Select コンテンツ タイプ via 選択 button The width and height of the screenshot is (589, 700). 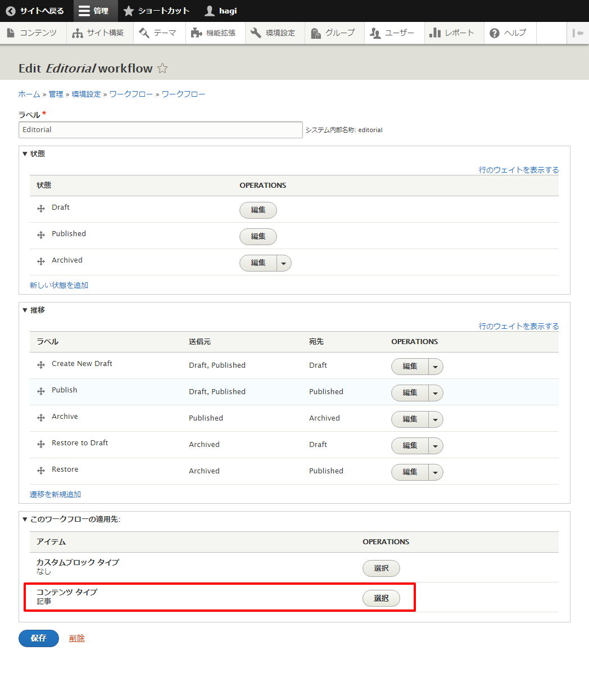(381, 598)
